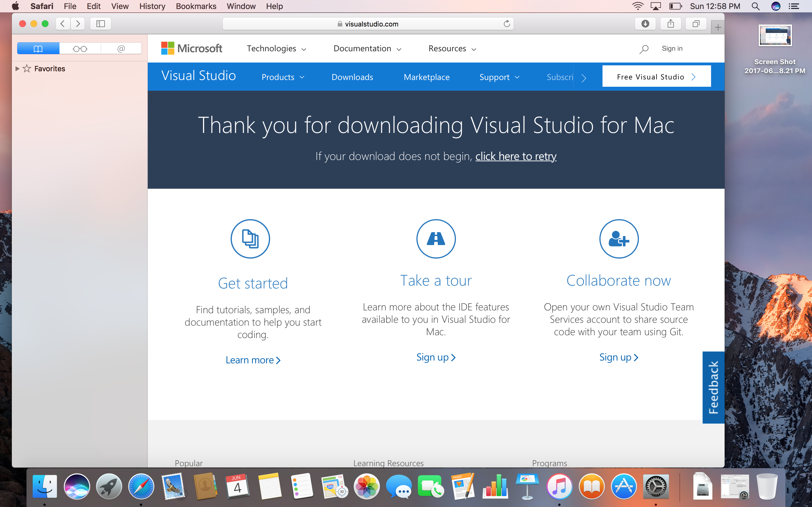Click 'Learn more' under Get started
Screen dimensions: 812x507
pyautogui.click(x=253, y=359)
